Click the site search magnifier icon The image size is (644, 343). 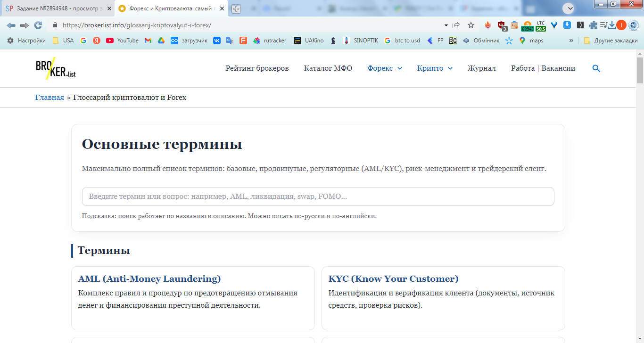pos(596,68)
